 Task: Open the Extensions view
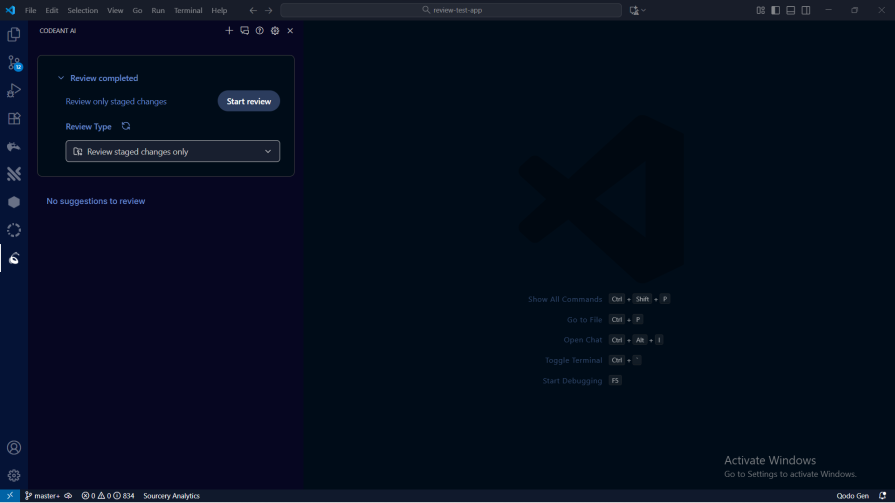14,118
